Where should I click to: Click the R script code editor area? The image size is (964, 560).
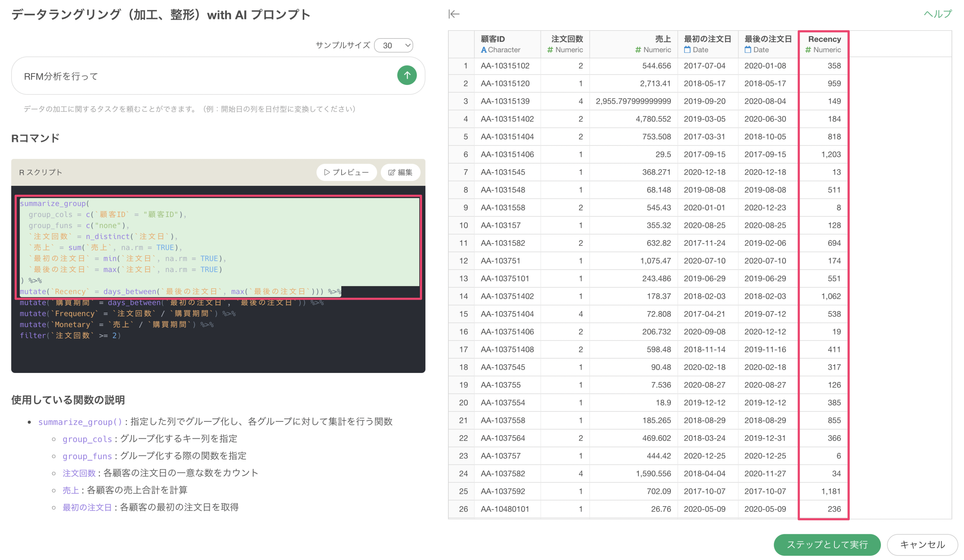click(x=218, y=279)
